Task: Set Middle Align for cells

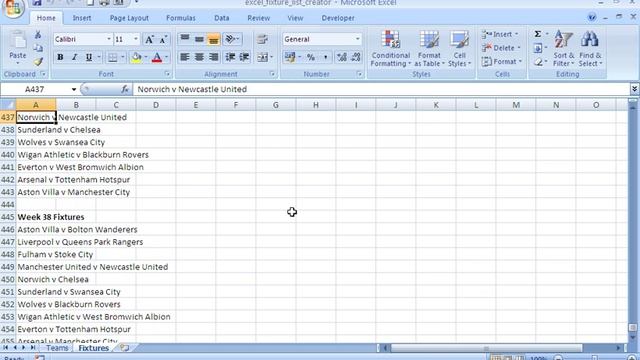Action: [199, 39]
